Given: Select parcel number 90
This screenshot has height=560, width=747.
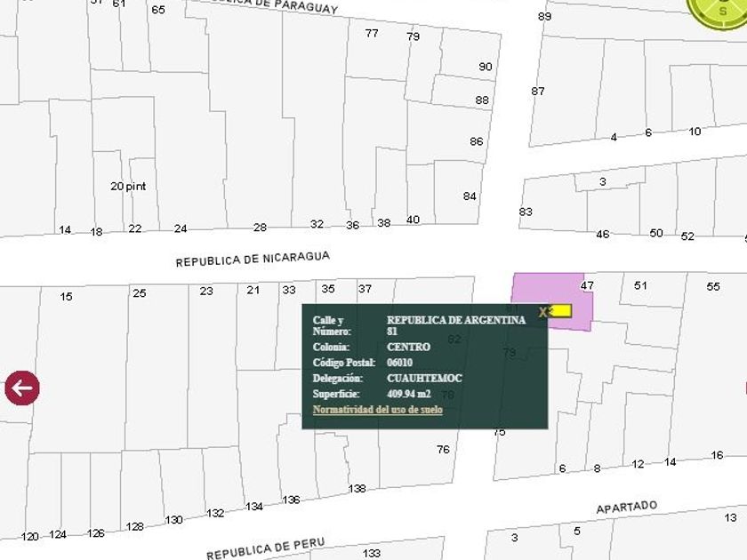Looking at the screenshot, I should tap(485, 67).
